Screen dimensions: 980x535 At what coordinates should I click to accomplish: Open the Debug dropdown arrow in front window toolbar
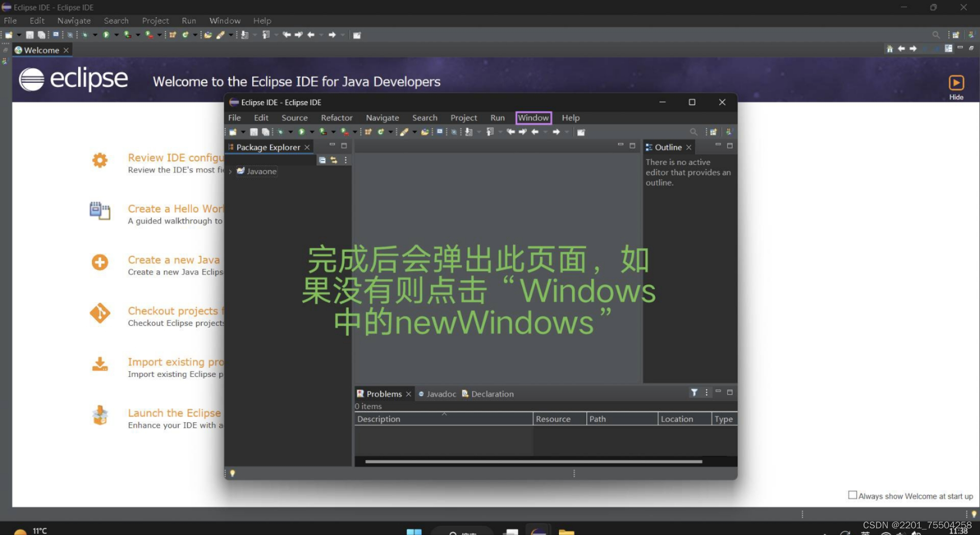click(290, 132)
